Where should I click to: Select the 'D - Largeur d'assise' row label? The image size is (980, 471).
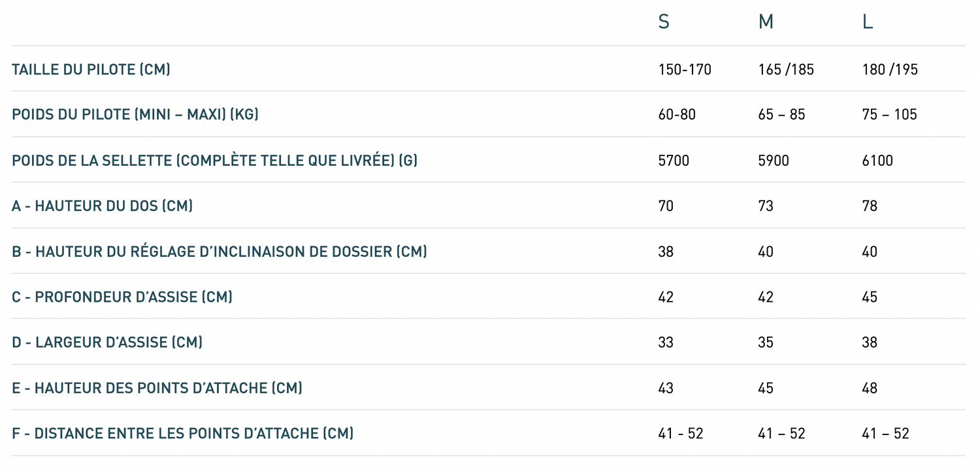[x=107, y=342]
